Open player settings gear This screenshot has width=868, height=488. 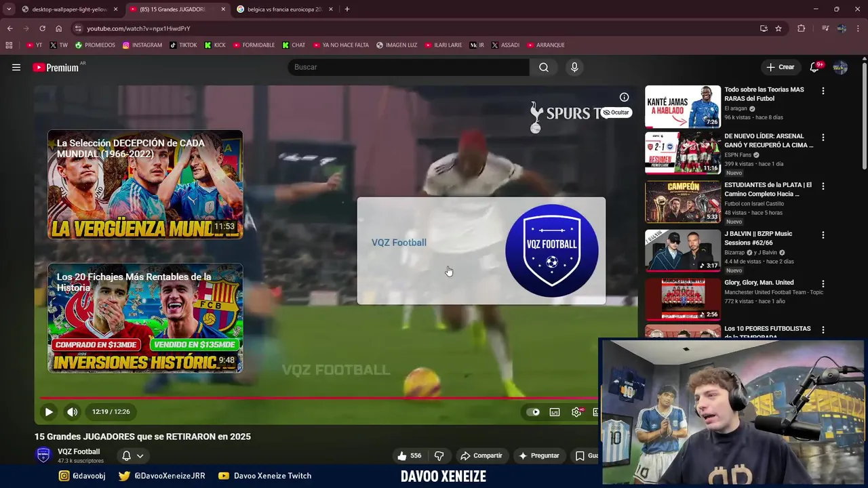click(x=576, y=412)
